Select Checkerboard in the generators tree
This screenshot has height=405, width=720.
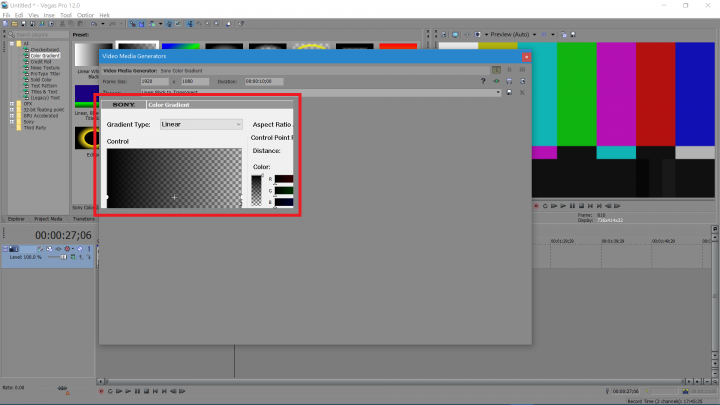[45, 50]
